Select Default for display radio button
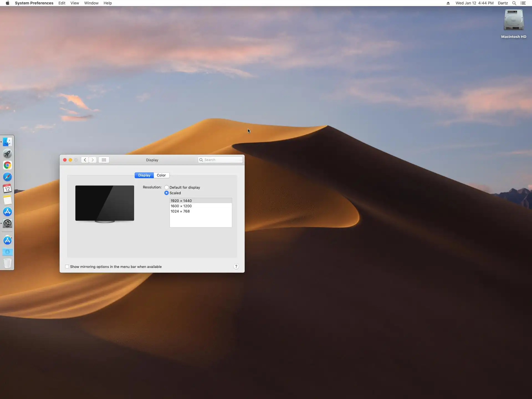This screenshot has width=532, height=399. coord(167,188)
